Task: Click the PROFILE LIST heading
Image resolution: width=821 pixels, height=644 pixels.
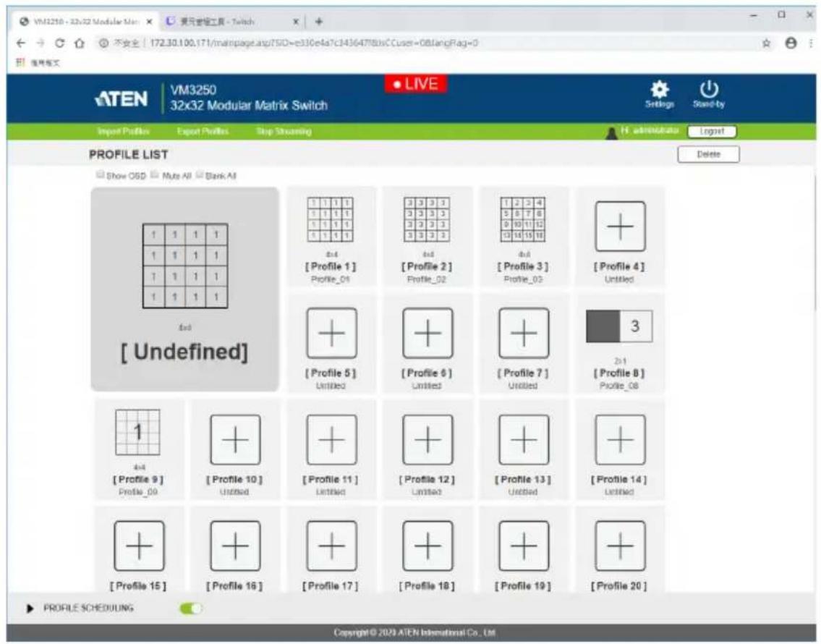Action: (128, 154)
